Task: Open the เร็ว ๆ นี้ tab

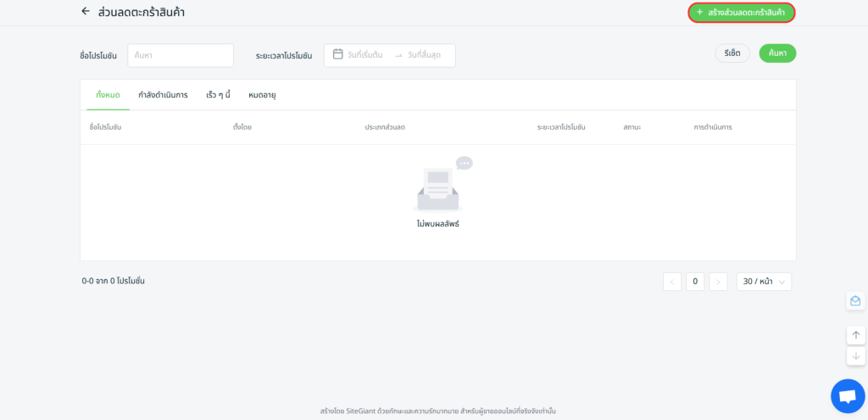Action: [x=218, y=95]
